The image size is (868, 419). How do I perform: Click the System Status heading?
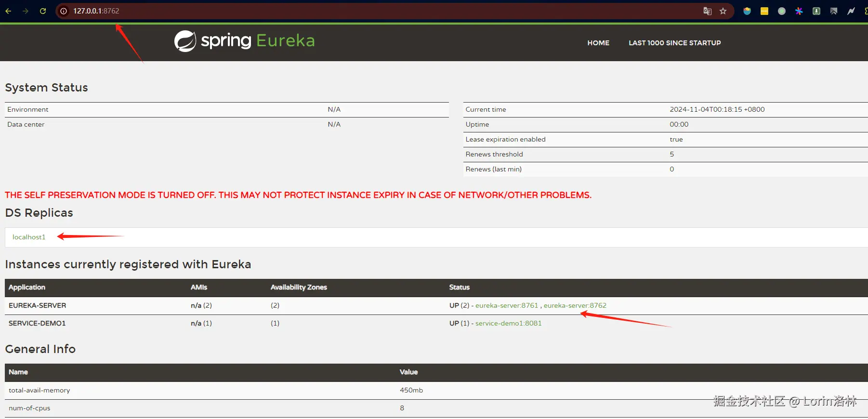point(47,88)
